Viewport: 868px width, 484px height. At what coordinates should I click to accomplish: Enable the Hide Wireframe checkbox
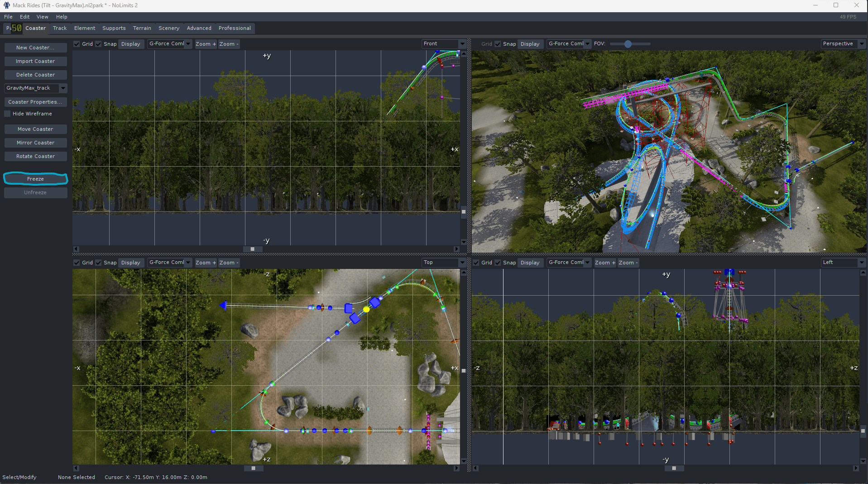(7, 114)
